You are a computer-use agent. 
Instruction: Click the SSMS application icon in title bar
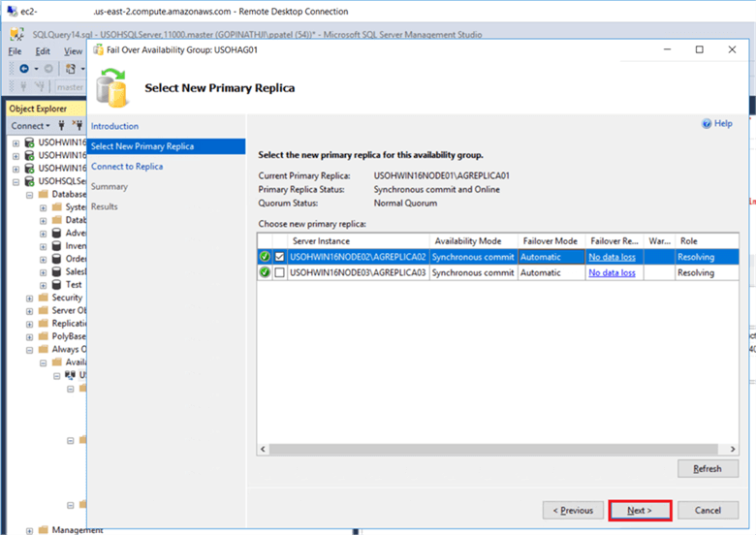16,34
